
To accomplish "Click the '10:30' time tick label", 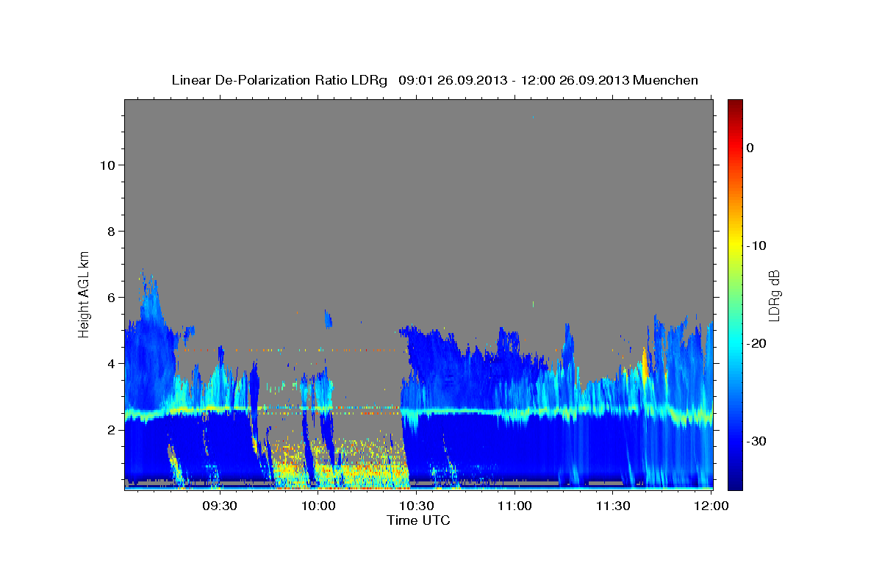I will (x=417, y=506).
